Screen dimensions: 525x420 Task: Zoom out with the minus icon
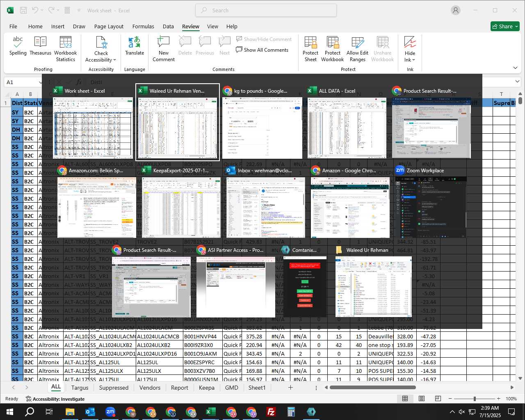450,399
